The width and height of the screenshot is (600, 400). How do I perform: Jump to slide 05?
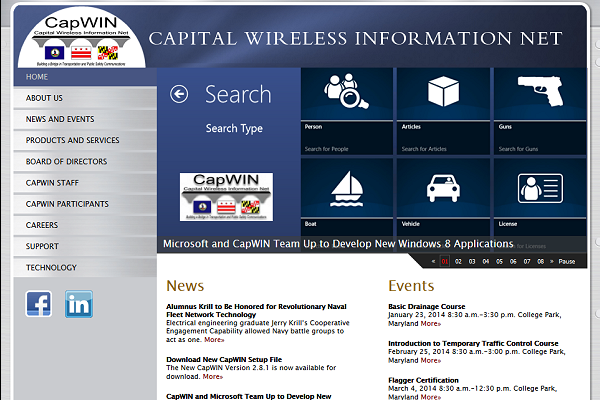tap(499, 261)
